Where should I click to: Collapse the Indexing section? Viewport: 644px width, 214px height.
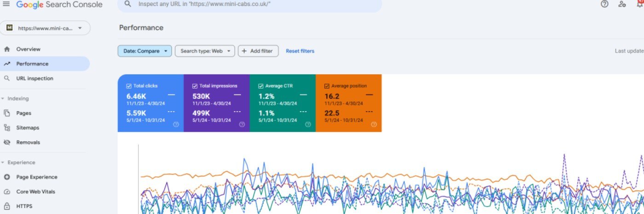18,98
